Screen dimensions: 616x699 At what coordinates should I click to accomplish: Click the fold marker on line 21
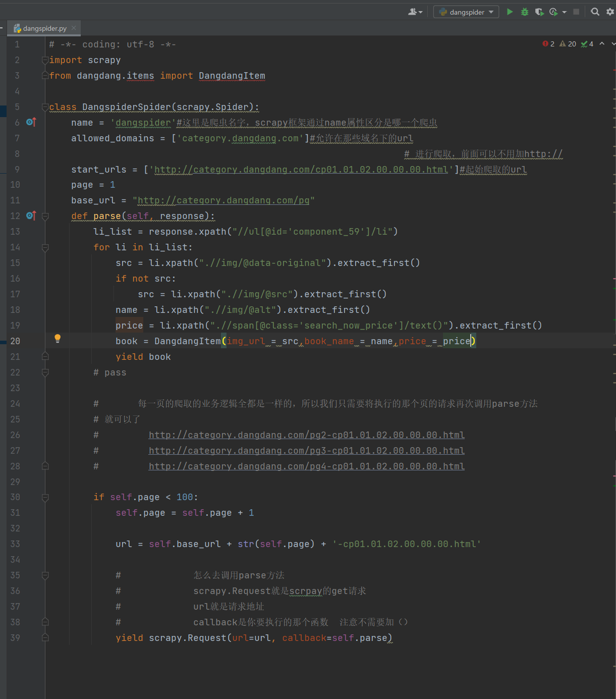click(45, 357)
